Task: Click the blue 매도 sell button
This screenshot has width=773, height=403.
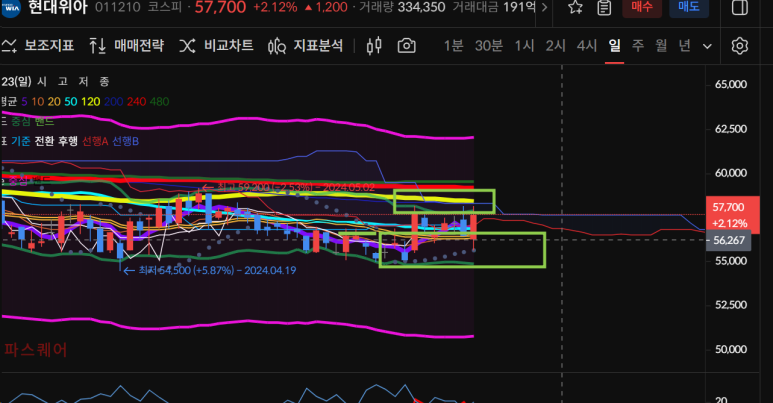Action: pyautogui.click(x=689, y=7)
